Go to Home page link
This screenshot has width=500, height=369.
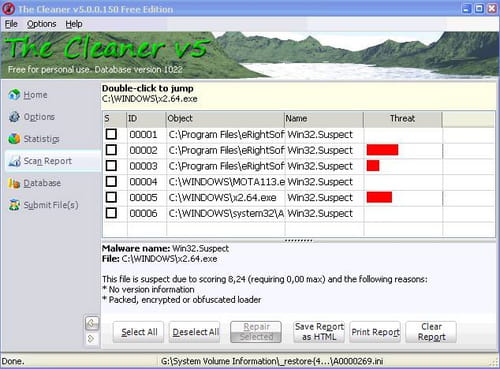point(35,95)
